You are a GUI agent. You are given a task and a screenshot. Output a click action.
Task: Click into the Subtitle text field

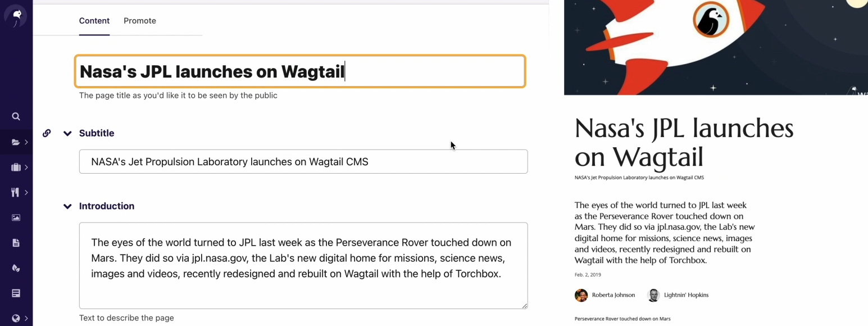(303, 162)
